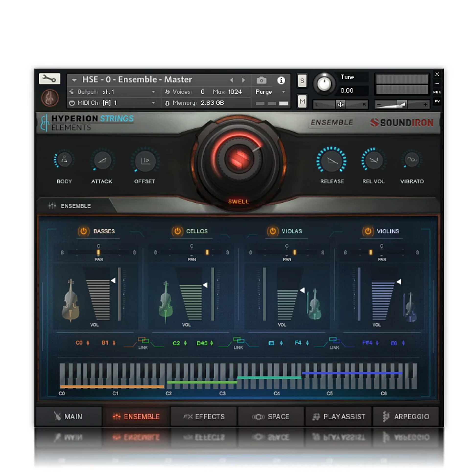This screenshot has height=476, width=476.
Task: Toggle the Violins power button
Action: pyautogui.click(x=368, y=231)
